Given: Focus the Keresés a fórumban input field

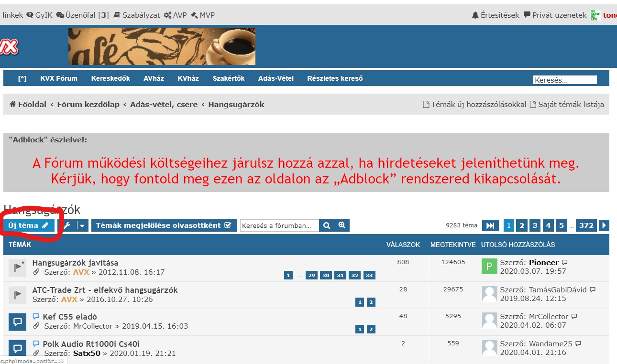Looking at the screenshot, I should pyautogui.click(x=279, y=225).
